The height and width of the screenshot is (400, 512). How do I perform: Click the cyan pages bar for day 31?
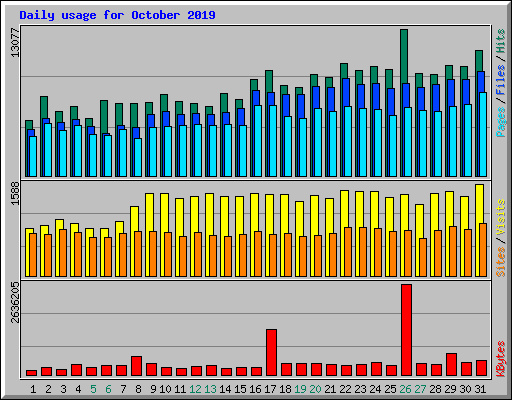click(483, 134)
